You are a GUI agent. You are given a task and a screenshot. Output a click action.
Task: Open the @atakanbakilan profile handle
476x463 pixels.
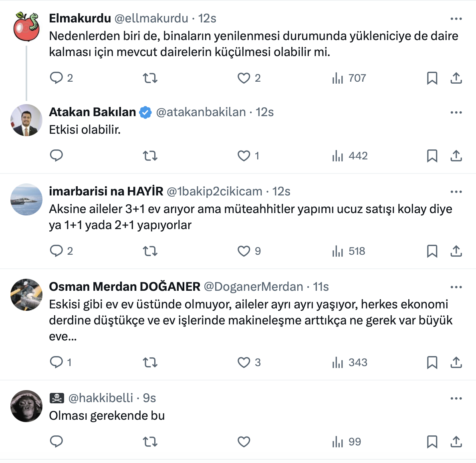[201, 112]
